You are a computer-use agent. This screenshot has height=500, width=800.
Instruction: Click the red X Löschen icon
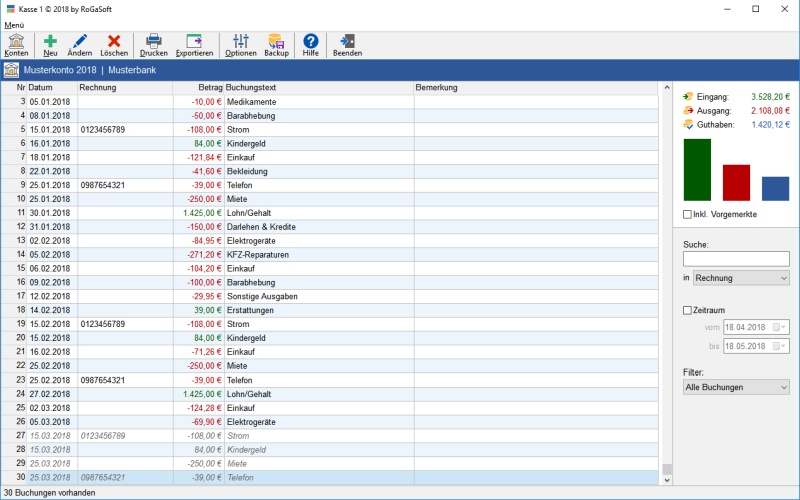114,44
